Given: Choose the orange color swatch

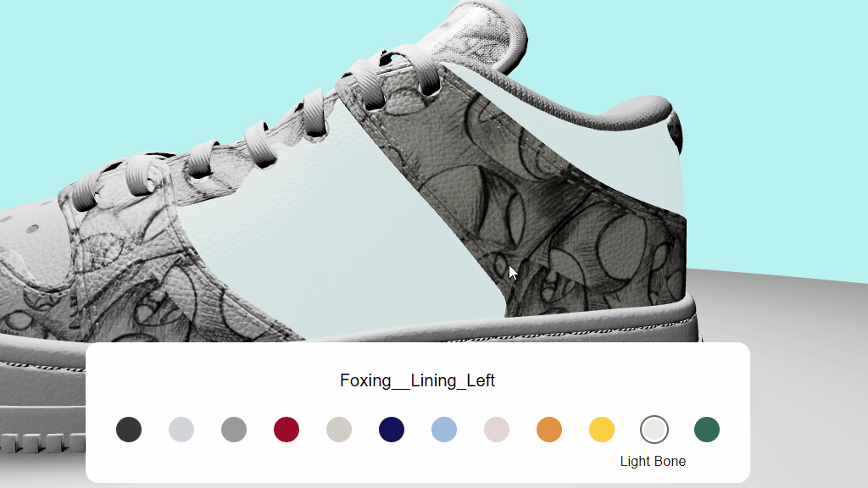Looking at the screenshot, I should 549,430.
